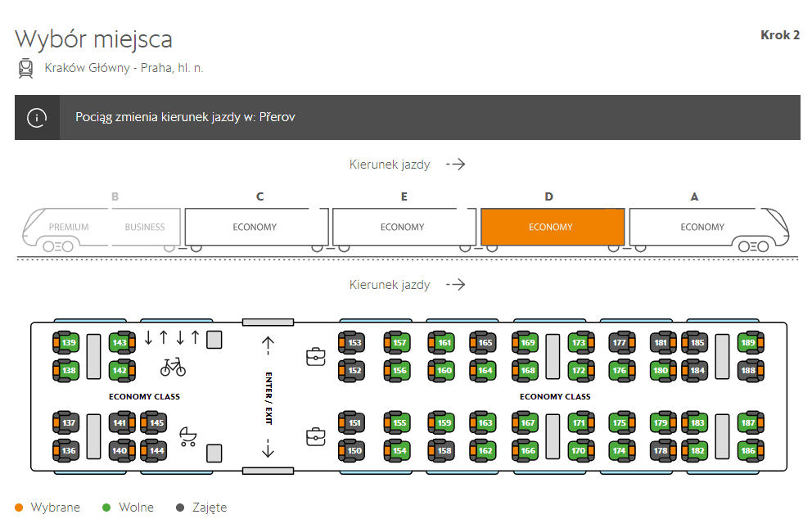Screen dimensions: 812x519
Task: Choose seat 142
Action: click(x=122, y=370)
